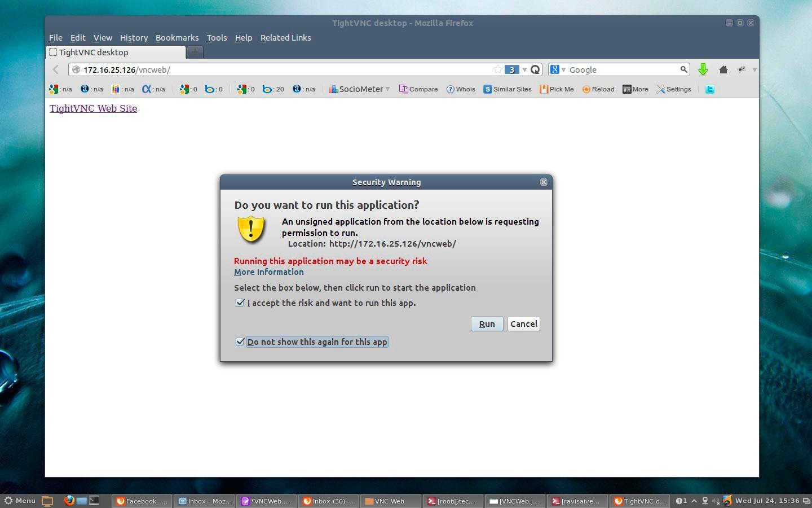The width and height of the screenshot is (812, 508).
Task: Open the More Information link
Action: point(269,272)
